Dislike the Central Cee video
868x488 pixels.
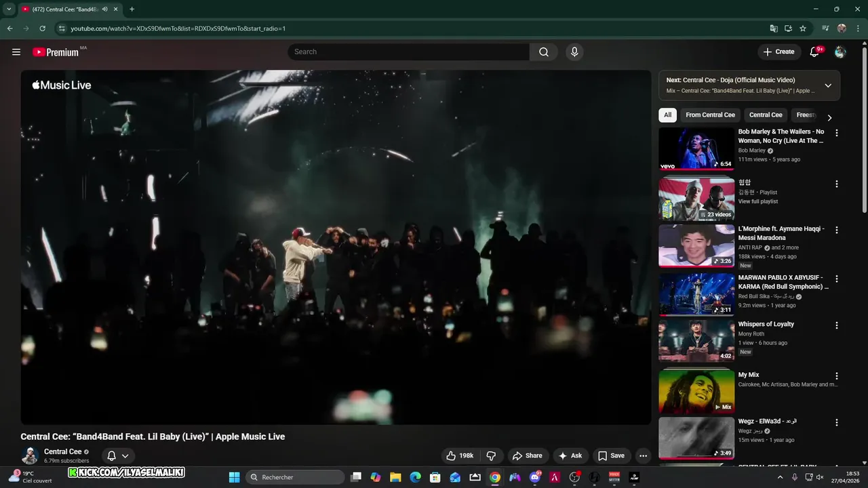491,455
